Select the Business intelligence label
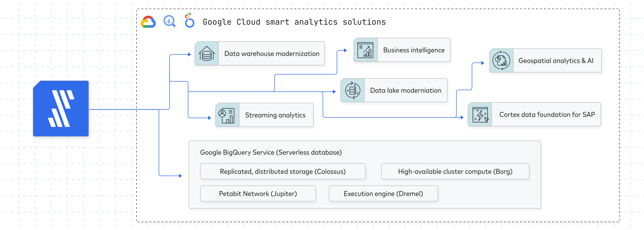644x230 pixels. click(414, 50)
